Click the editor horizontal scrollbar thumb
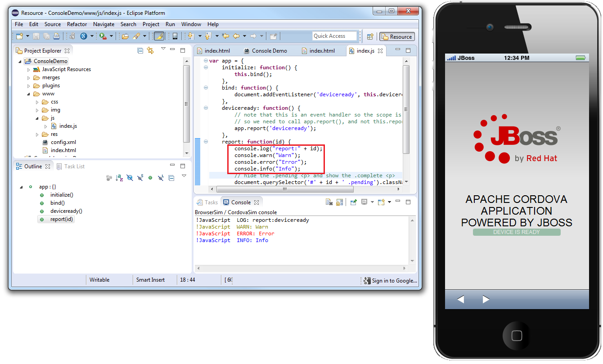 coord(284,189)
